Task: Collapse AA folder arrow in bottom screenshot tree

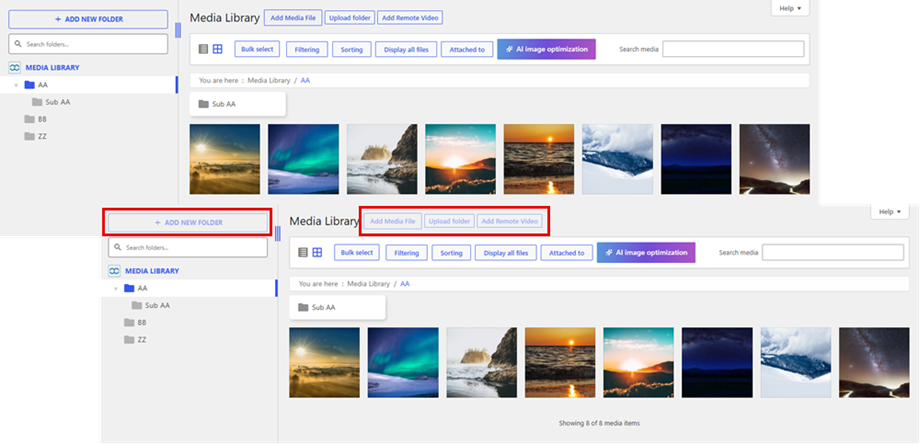Action: click(x=116, y=289)
